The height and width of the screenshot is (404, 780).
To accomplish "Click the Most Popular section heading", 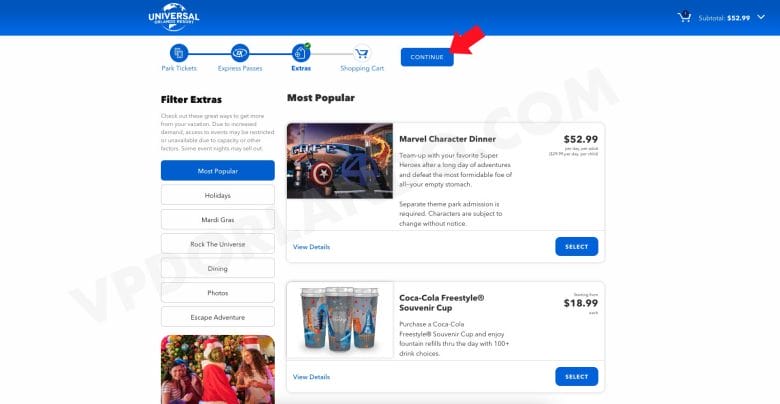I will coord(321,98).
